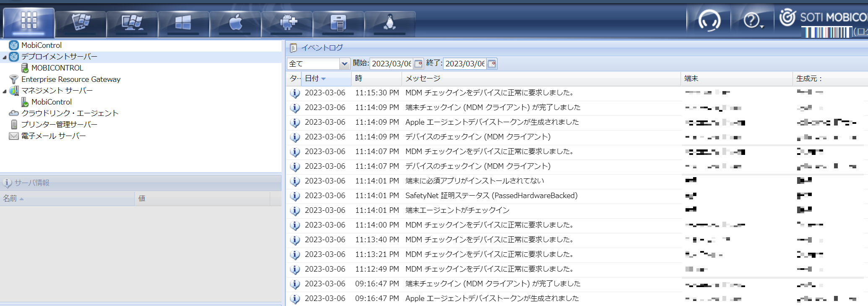This screenshot has height=306, width=868.
Task: Open the Android Plus platform tab
Action: click(x=287, y=24)
